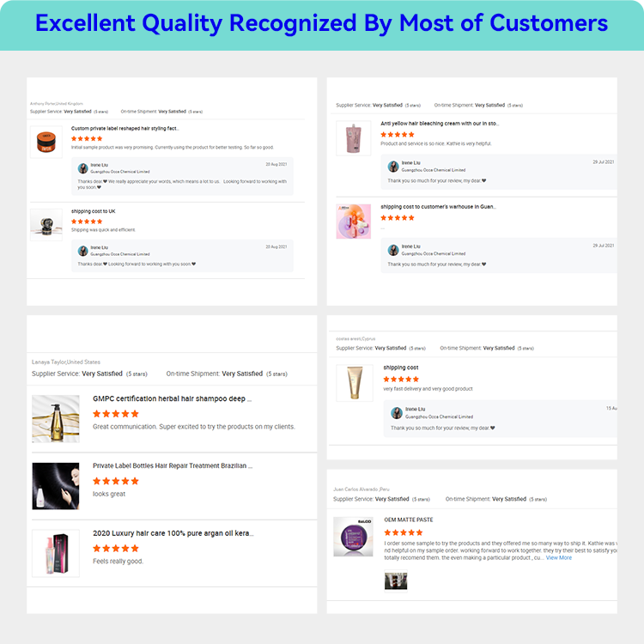Open the "Anti yellow hair bleaching cream" title

[439, 124]
